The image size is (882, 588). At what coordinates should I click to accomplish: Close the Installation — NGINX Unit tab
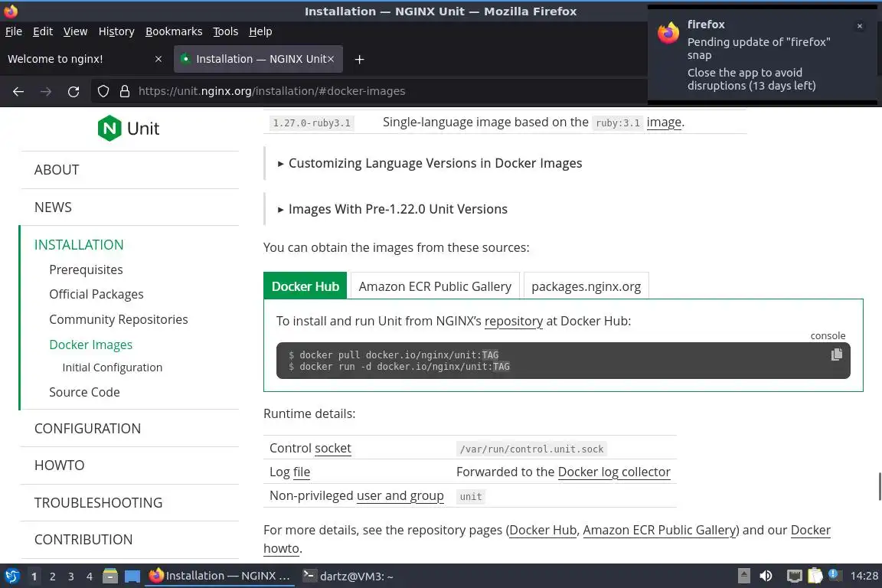(x=331, y=59)
